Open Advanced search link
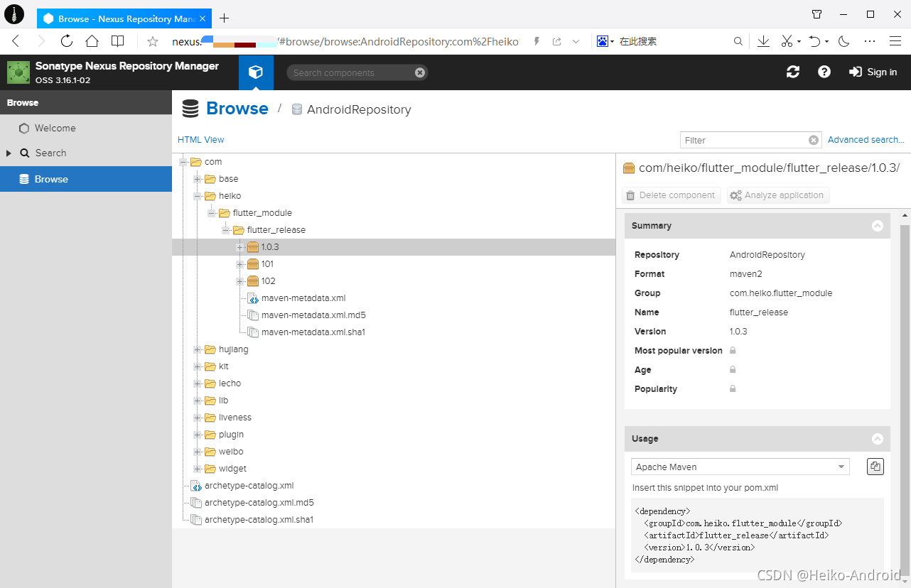 coord(866,140)
